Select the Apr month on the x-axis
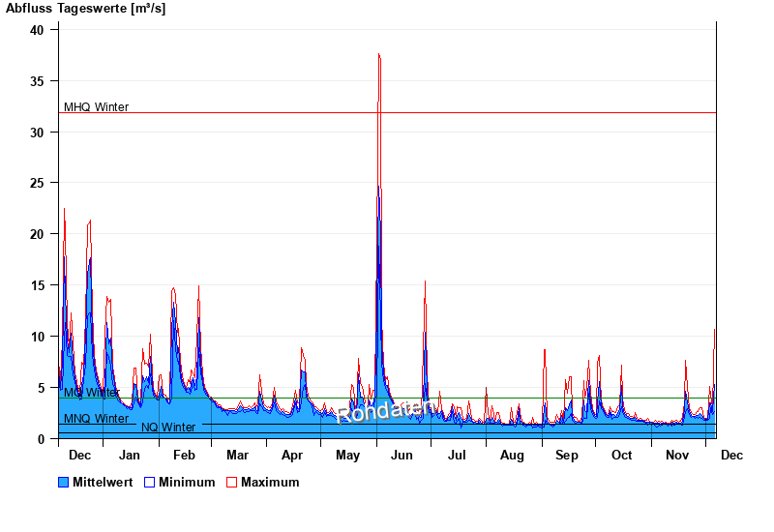Viewport: 774px width, 532px height. click(x=292, y=455)
